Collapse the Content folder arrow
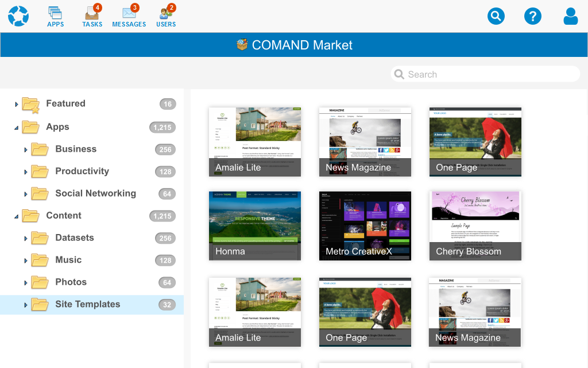The width and height of the screenshot is (588, 368). pos(16,216)
